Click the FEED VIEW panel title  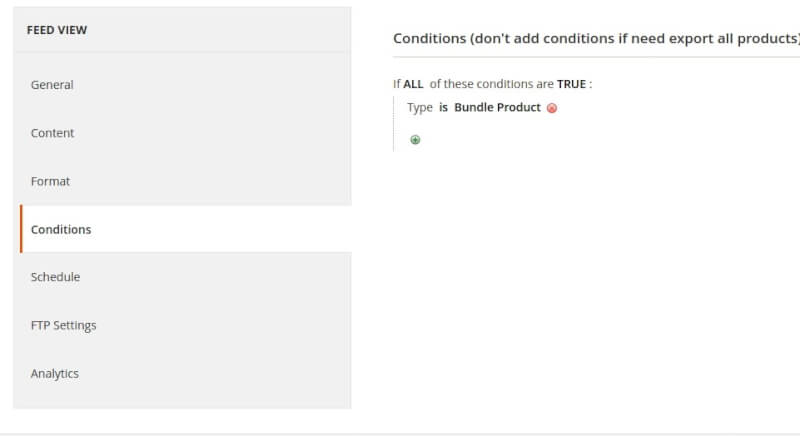tap(57, 30)
